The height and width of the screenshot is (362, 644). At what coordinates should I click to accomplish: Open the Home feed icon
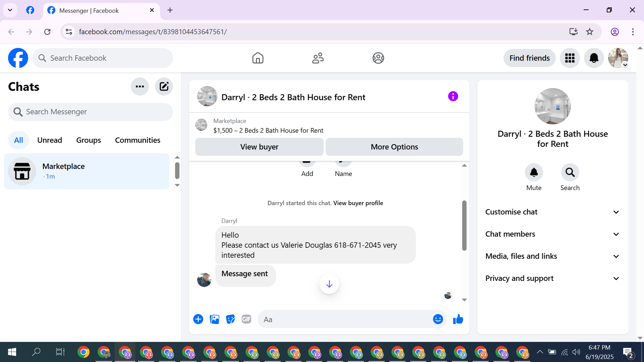pyautogui.click(x=258, y=58)
